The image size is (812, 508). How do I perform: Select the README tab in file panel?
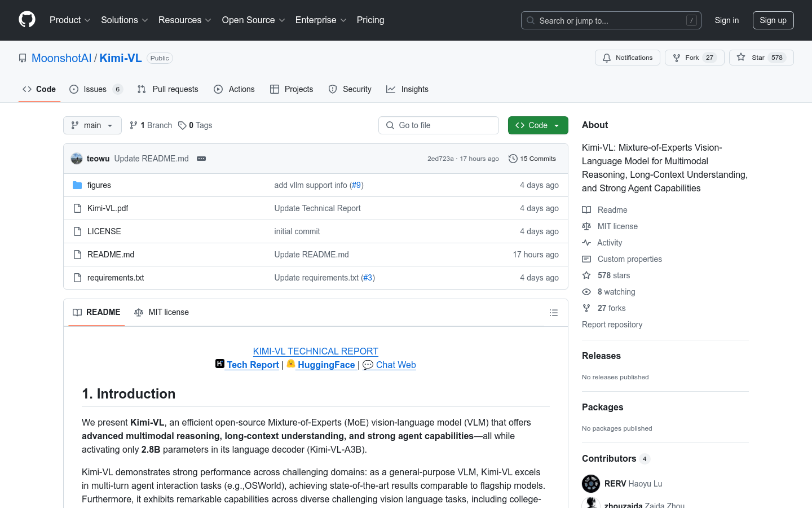tap(96, 312)
